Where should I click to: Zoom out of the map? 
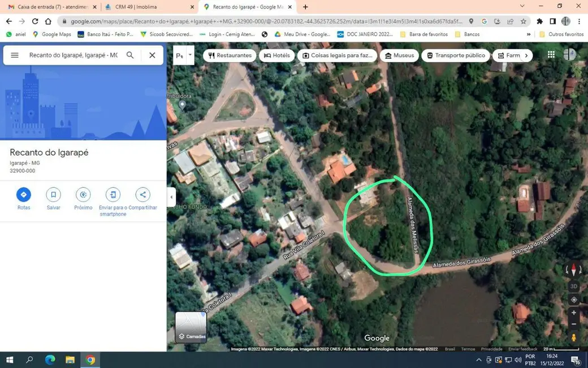[573, 324]
